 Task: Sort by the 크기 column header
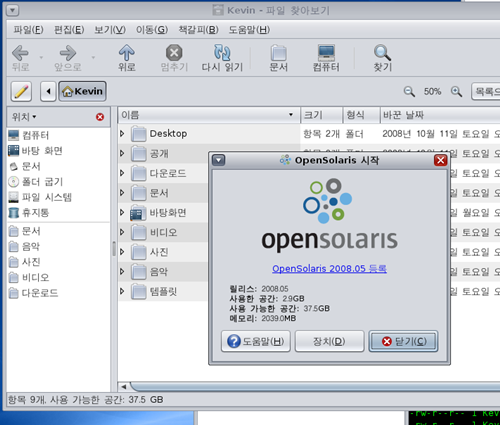[322, 115]
